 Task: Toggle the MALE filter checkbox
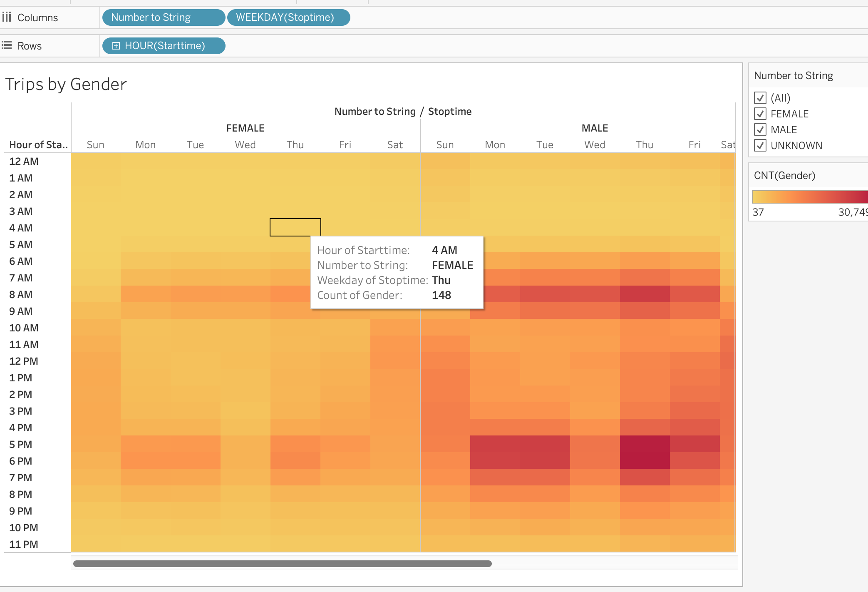[x=760, y=129]
